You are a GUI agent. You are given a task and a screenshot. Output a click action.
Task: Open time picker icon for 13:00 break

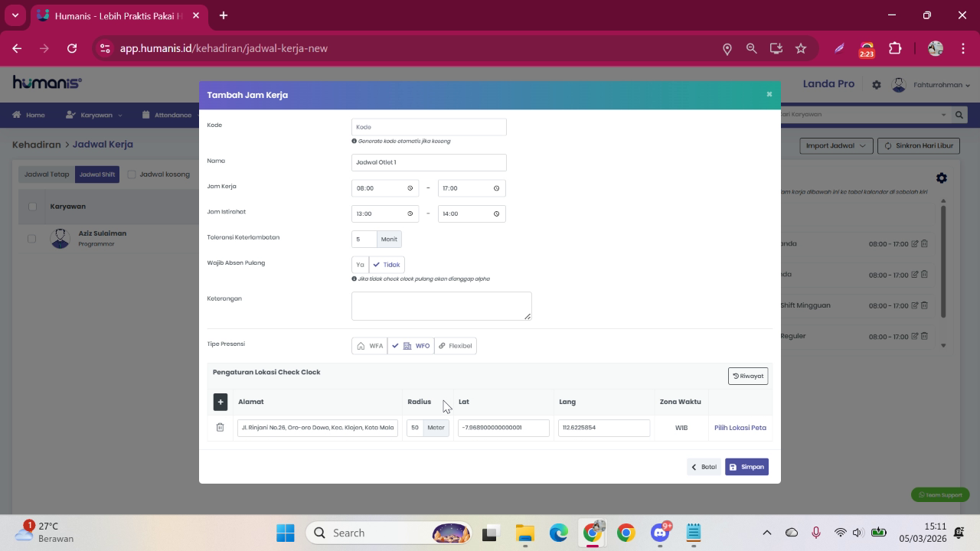[410, 214]
